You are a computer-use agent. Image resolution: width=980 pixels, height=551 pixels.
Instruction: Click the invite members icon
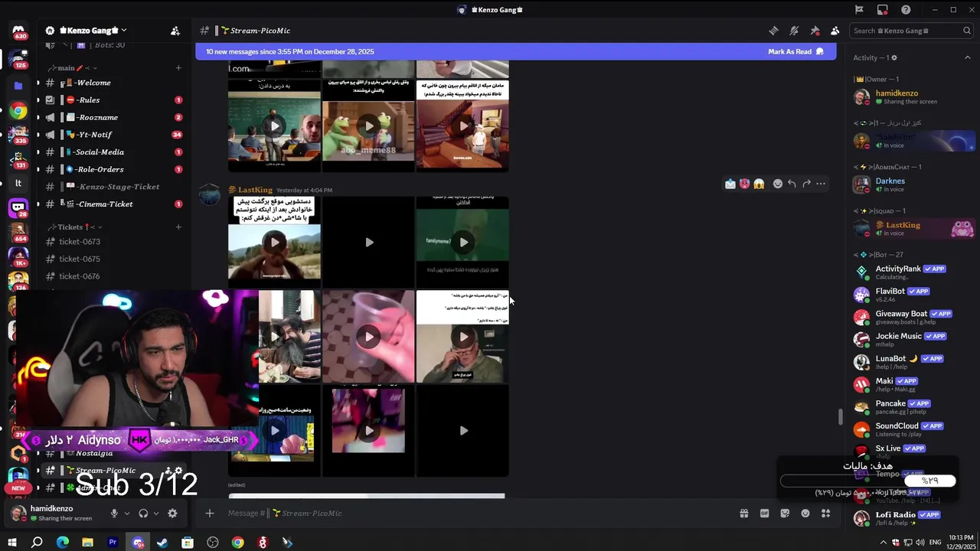click(x=175, y=31)
